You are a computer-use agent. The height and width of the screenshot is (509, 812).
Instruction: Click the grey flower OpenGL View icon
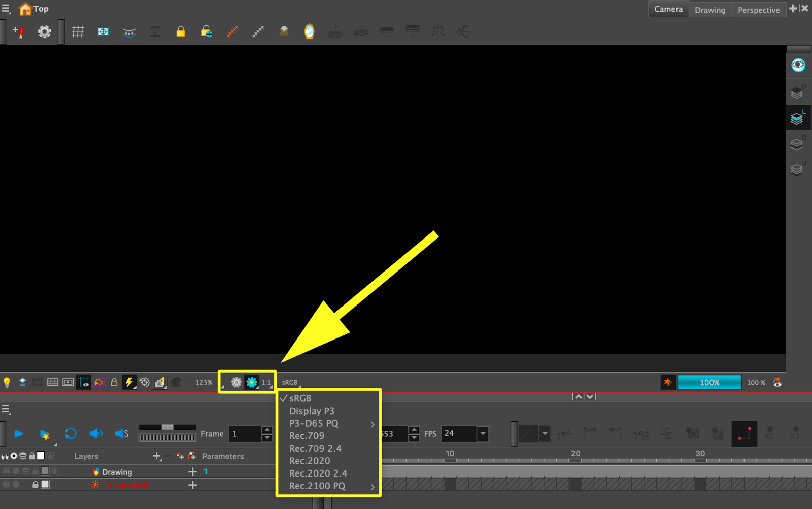tap(236, 382)
